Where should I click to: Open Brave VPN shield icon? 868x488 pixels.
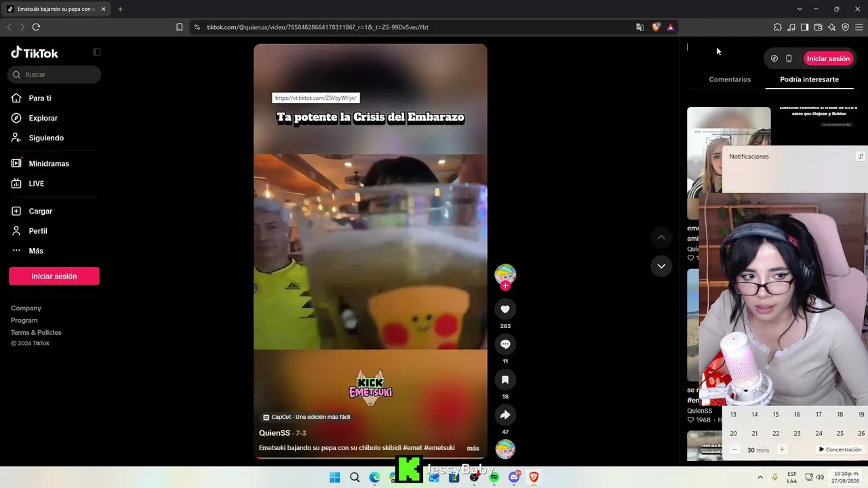click(845, 27)
